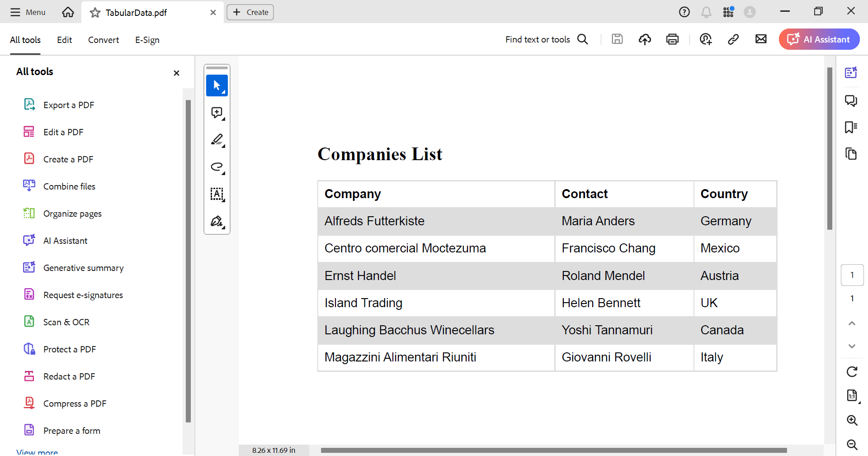Image resolution: width=868 pixels, height=456 pixels.
Task: Rotate the page clockwise
Action: [x=852, y=371]
